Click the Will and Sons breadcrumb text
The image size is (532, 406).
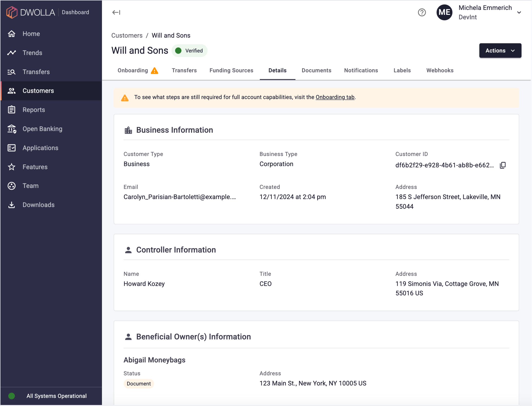[171, 35]
